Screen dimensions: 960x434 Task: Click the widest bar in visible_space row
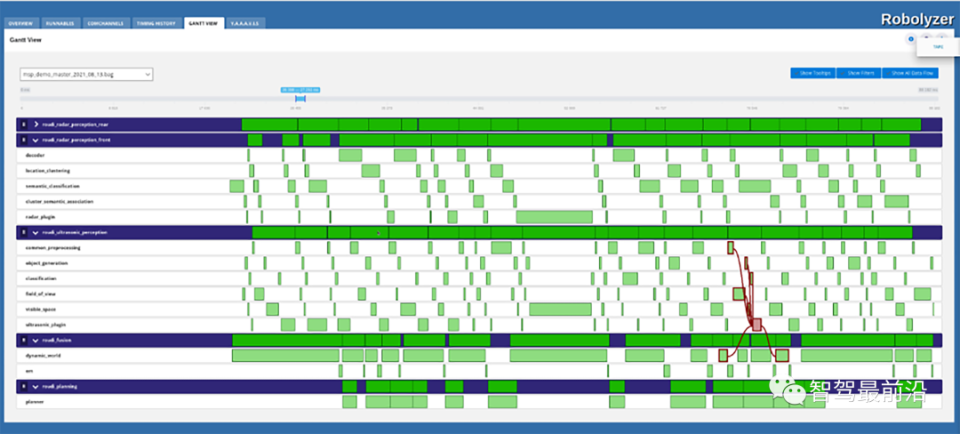click(x=561, y=309)
